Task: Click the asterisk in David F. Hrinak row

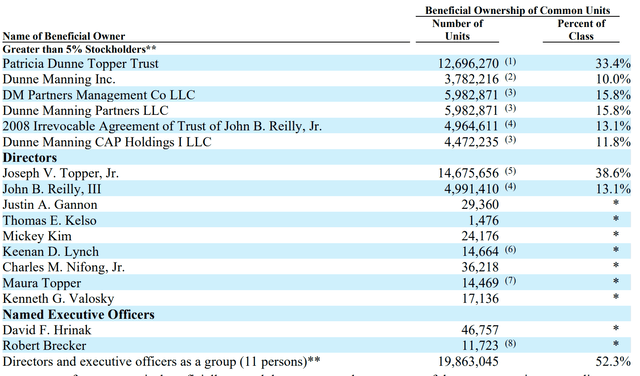Action: 616,328
